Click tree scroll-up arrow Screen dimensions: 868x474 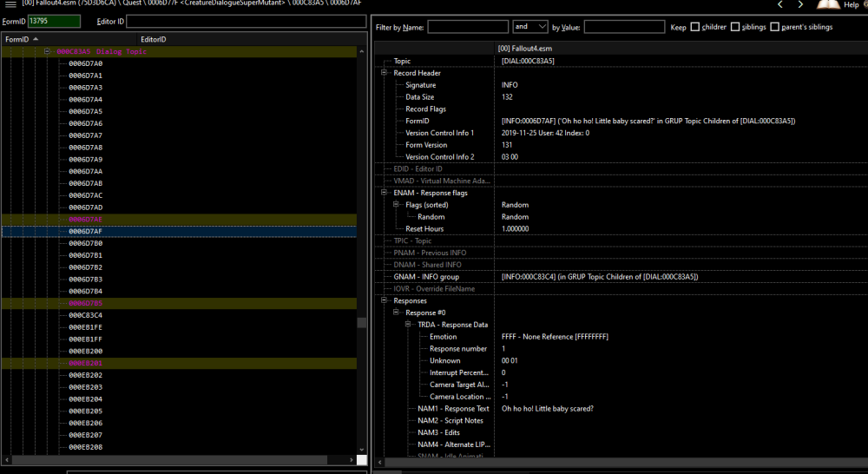pyautogui.click(x=361, y=51)
